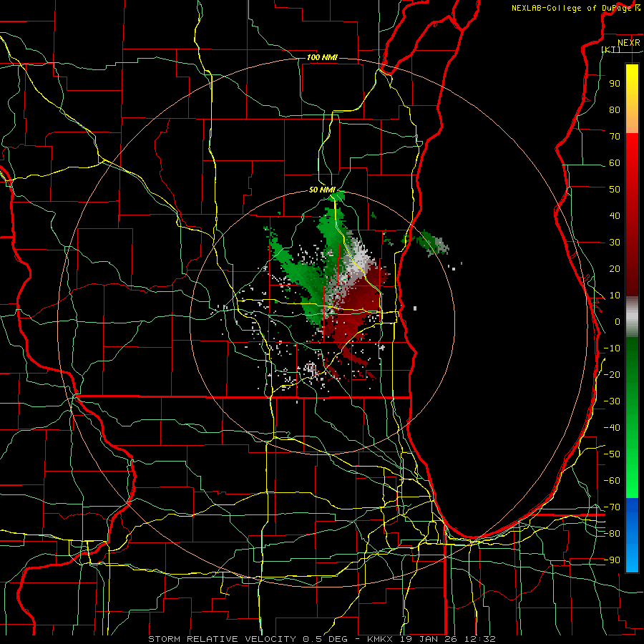Click the 20 value on the velocity scale
The width and height of the screenshot is (644, 644).
tap(615, 268)
